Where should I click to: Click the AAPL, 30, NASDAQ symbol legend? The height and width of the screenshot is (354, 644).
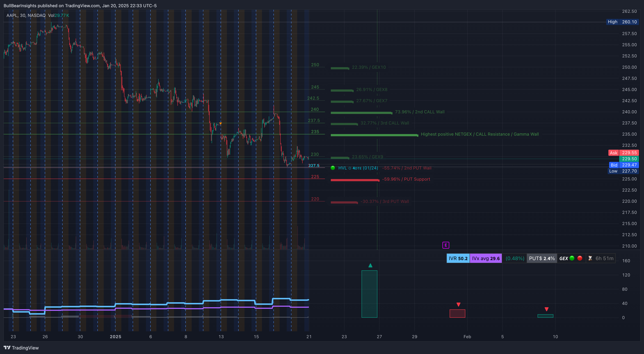tap(26, 15)
